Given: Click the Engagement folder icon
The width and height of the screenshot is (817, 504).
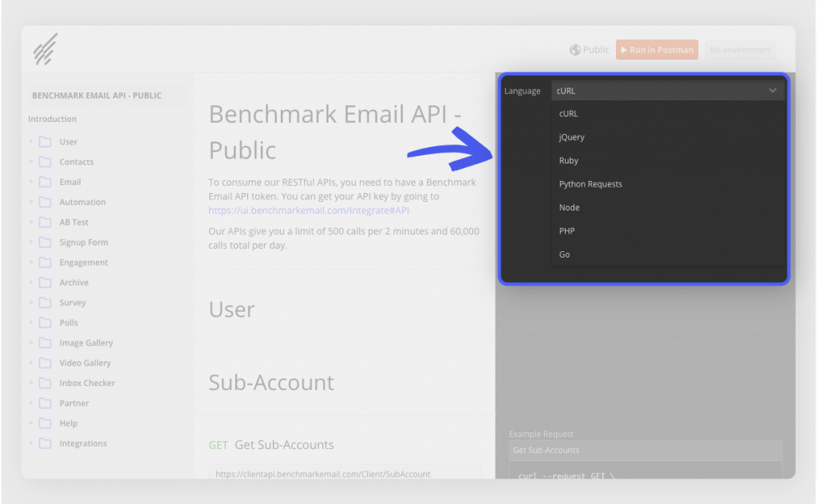Looking at the screenshot, I should (x=45, y=262).
